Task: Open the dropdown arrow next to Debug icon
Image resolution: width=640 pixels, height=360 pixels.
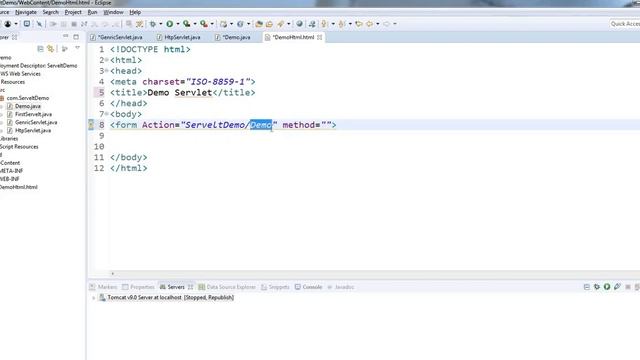Action: pyautogui.click(x=160, y=24)
